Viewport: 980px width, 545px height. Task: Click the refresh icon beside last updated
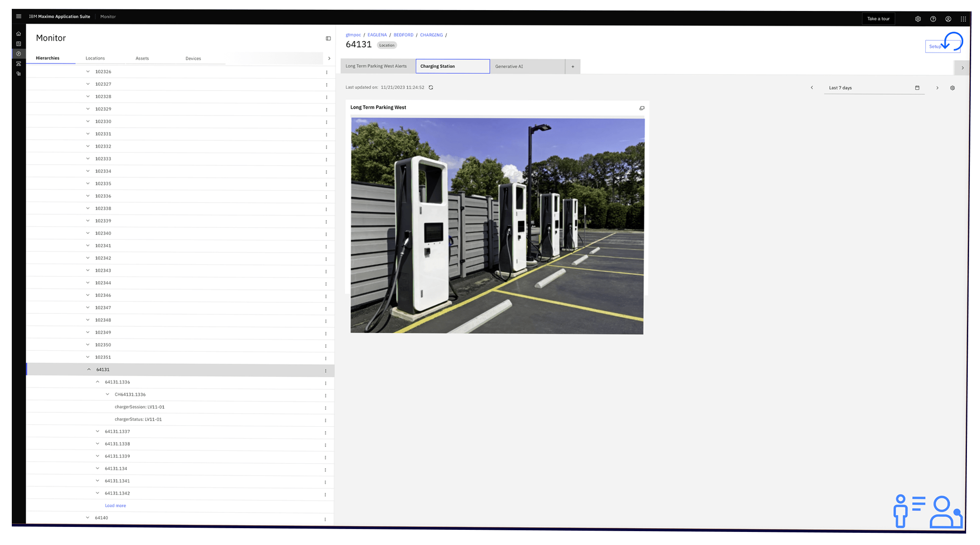[x=431, y=88]
